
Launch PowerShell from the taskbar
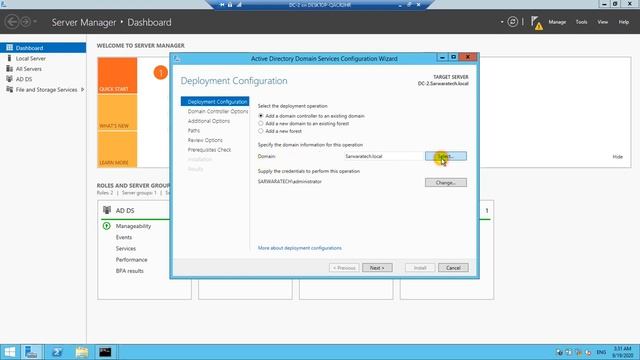point(57,352)
